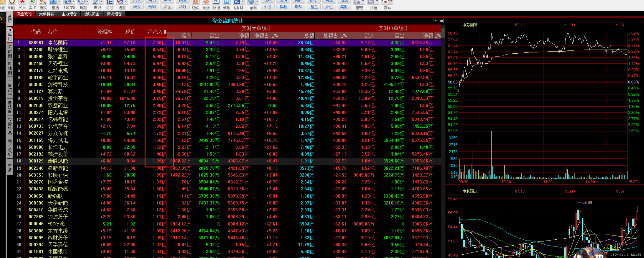The height and width of the screenshot is (258, 644).
Task: Select the 贵州茅台 row in table
Action: pos(58,99)
